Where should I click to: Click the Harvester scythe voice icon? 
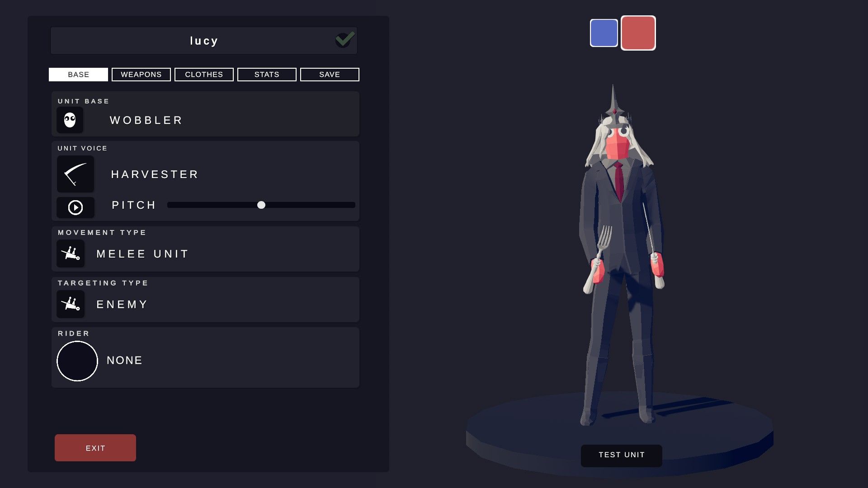[75, 174]
